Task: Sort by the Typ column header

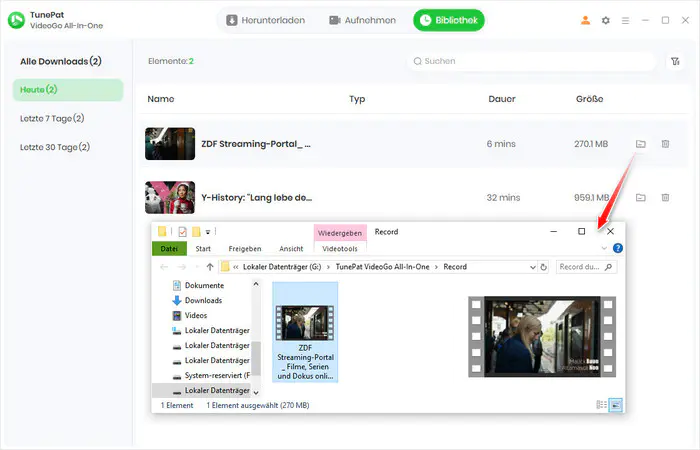Action: (357, 99)
